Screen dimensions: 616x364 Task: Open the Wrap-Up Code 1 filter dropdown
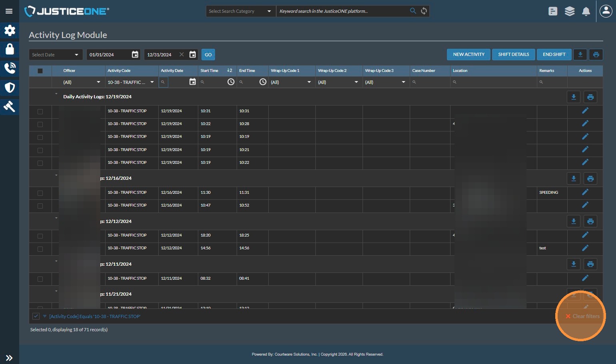coord(291,82)
